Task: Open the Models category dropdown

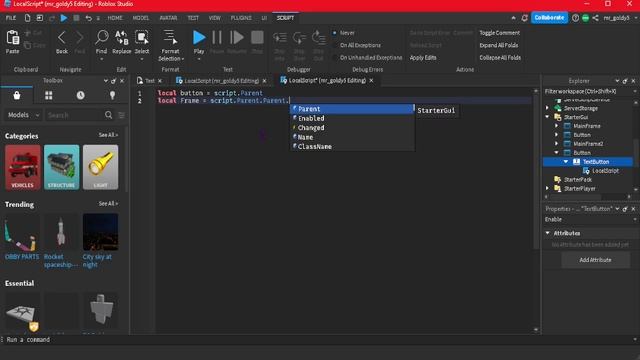Action: pos(23,115)
